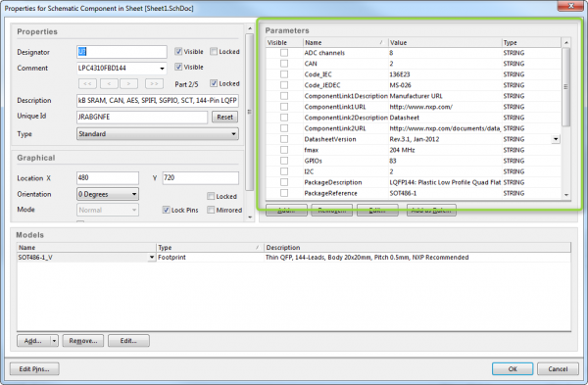Viewport: 588px width, 385px height.
Task: Toggle the Graphical Locked checkbox
Action: 211,196
